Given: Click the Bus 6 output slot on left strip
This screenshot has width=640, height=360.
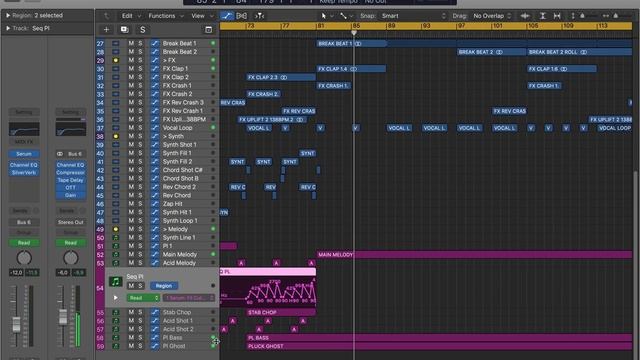Looking at the screenshot, I should pos(24,222).
